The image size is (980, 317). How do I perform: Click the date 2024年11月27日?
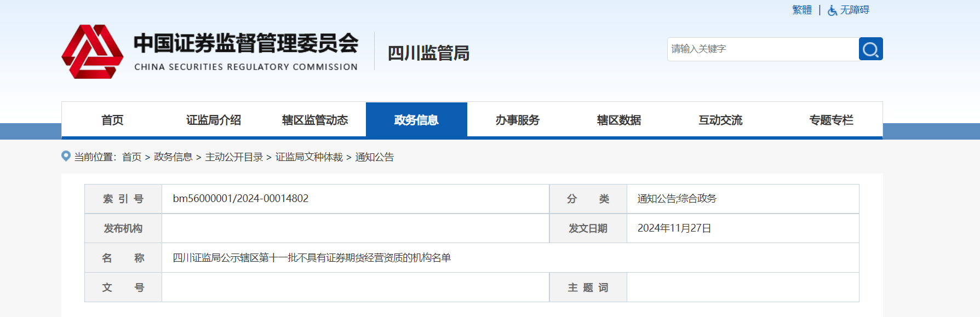pyautogui.click(x=674, y=228)
